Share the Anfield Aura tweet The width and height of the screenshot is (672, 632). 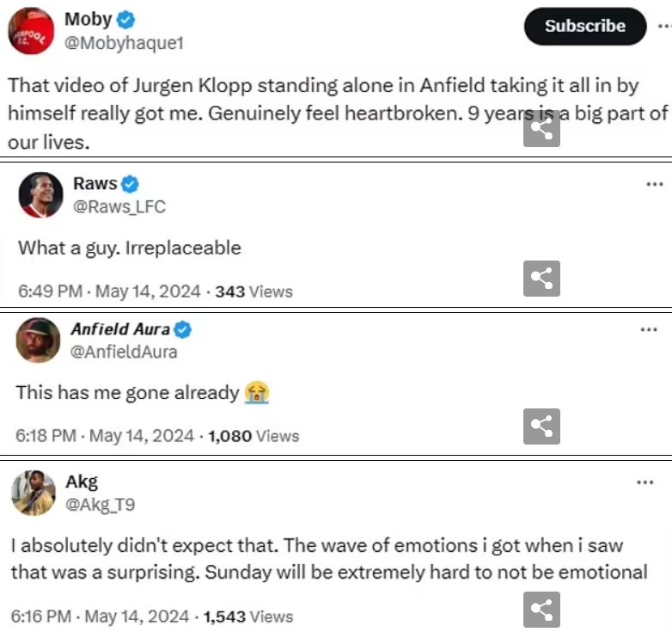coord(541,426)
